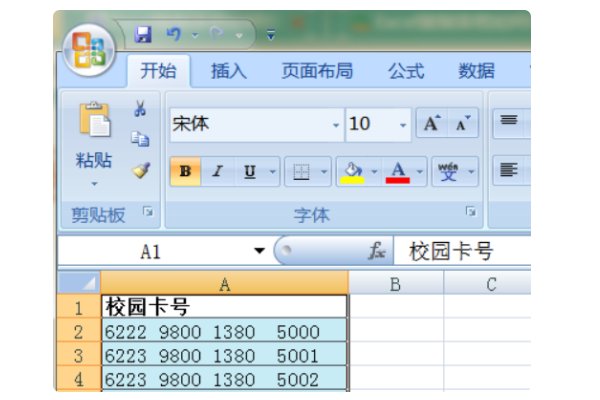Screen dimensions: 600x400
Task: Click the Select All corner triangle
Action: [x=79, y=282]
